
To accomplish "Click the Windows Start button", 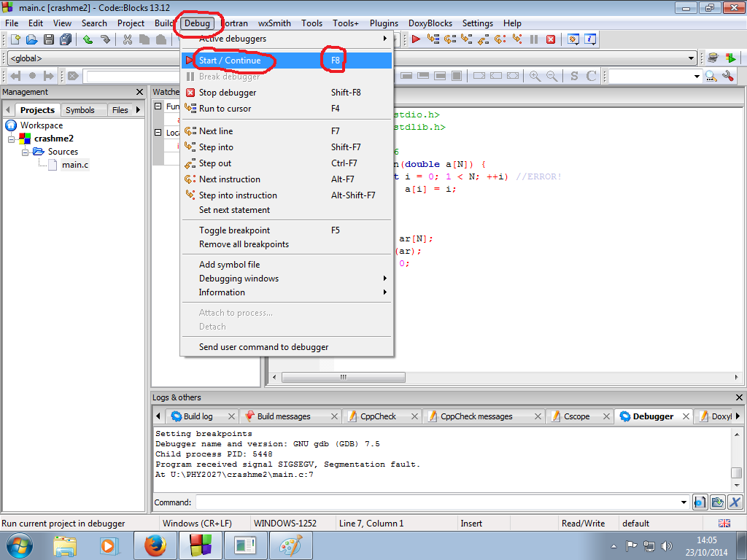I will click(19, 545).
